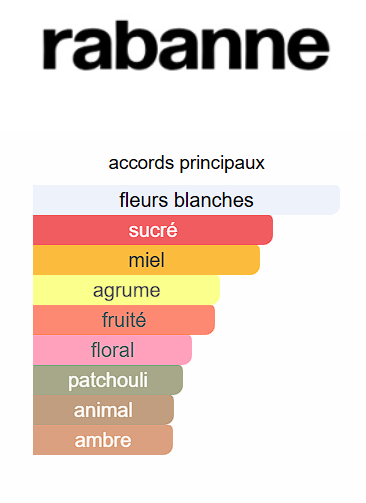Click the 'accords principaux' heading
This screenshot has width=366, height=503.
coord(186,163)
